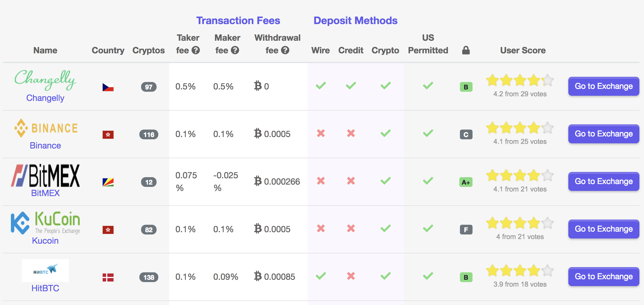Click the lock icon column header
The width and height of the screenshot is (644, 305).
point(466,50)
